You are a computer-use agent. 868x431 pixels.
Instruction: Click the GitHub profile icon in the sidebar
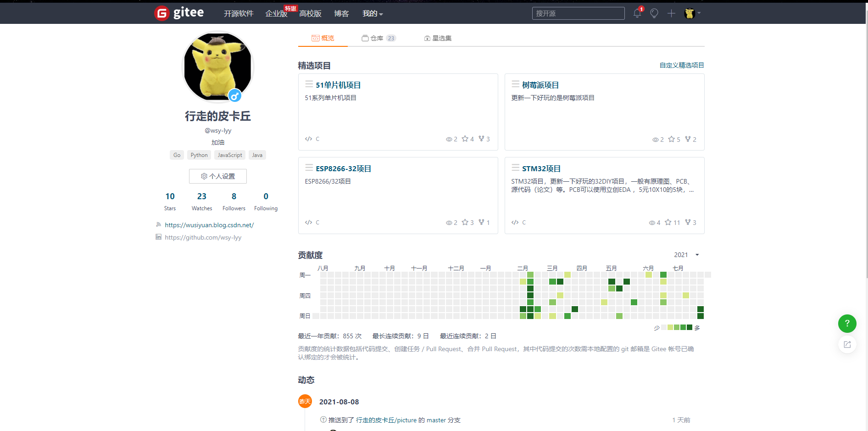(158, 237)
